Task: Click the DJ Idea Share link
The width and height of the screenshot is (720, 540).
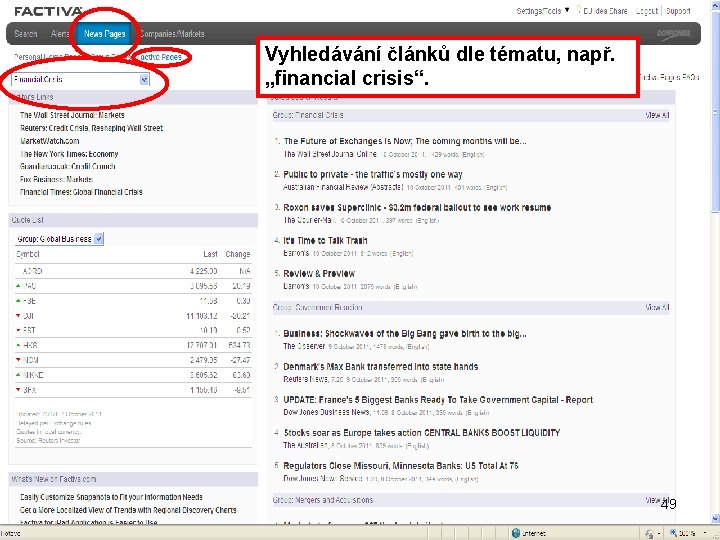Action: [605, 11]
